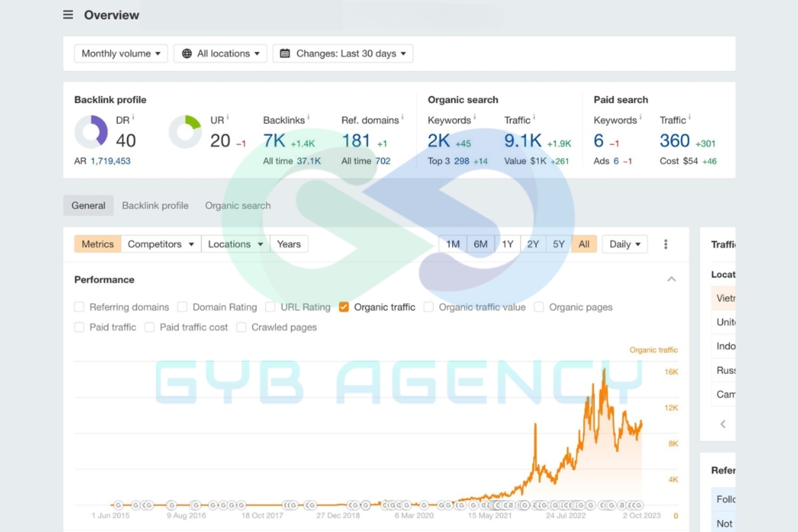Uncheck the Organic traffic checkbox

344,307
